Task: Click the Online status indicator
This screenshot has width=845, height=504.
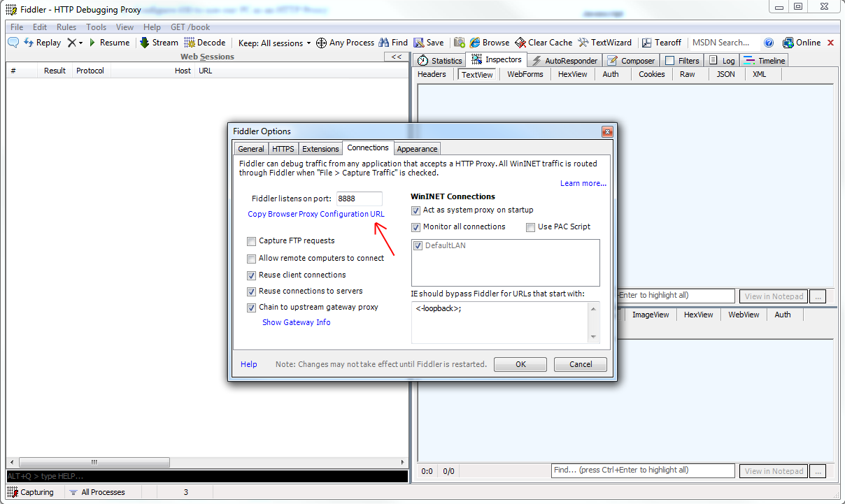Action: click(x=802, y=43)
